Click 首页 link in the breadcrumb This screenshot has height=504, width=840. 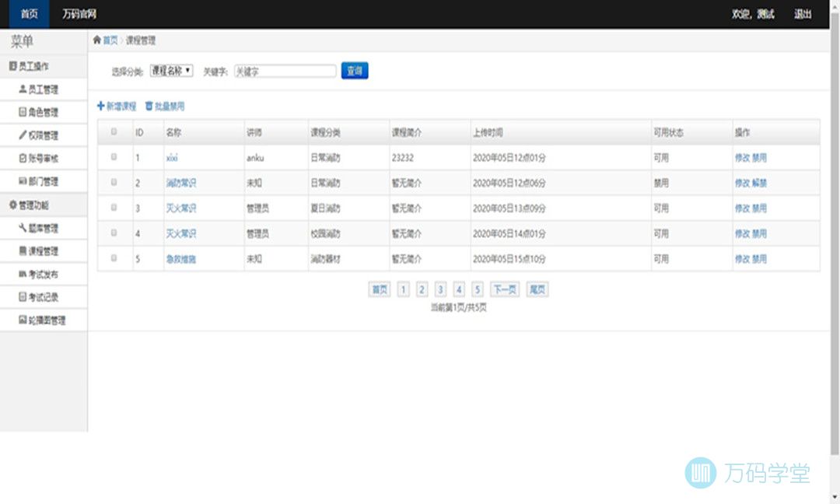pos(110,40)
